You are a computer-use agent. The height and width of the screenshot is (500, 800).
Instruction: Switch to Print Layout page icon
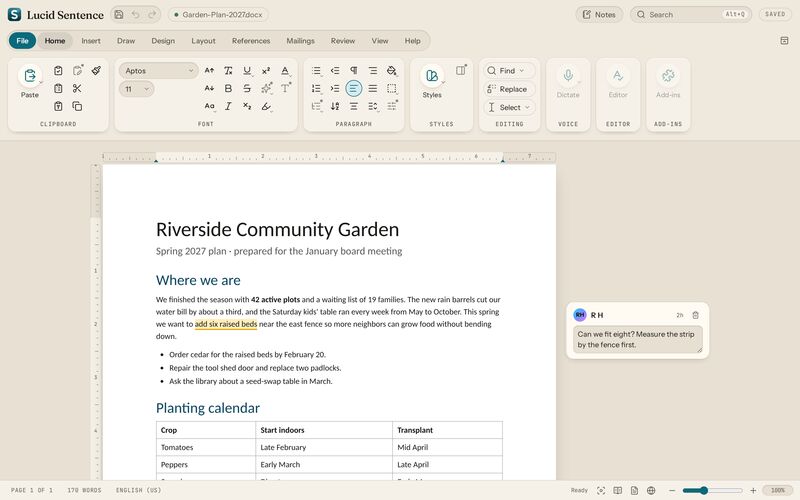(x=634, y=490)
